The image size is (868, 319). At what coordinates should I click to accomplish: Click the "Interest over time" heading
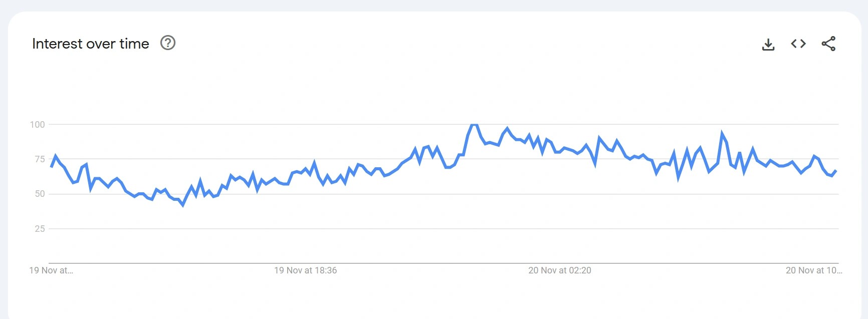tap(91, 44)
